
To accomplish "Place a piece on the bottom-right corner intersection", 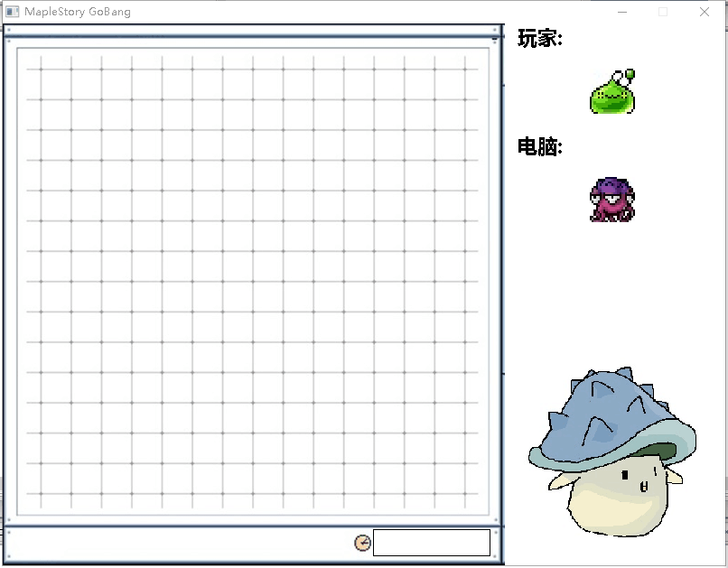I will (465, 493).
